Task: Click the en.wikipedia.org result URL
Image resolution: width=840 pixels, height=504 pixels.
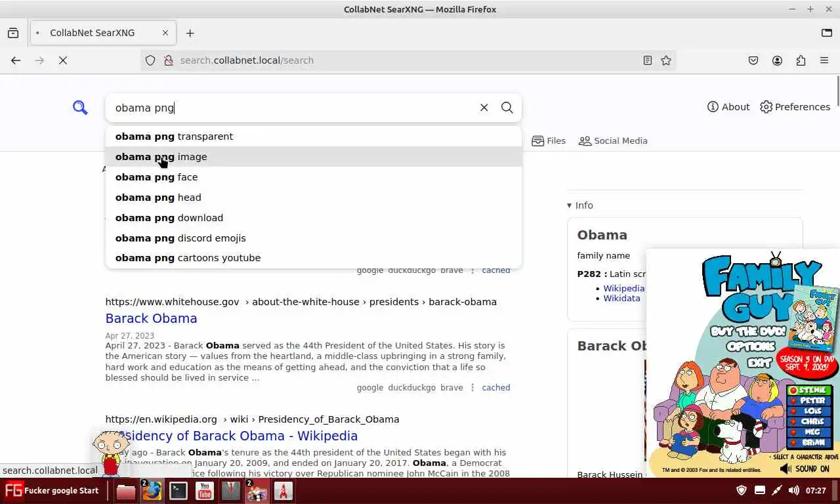Action: [x=252, y=419]
